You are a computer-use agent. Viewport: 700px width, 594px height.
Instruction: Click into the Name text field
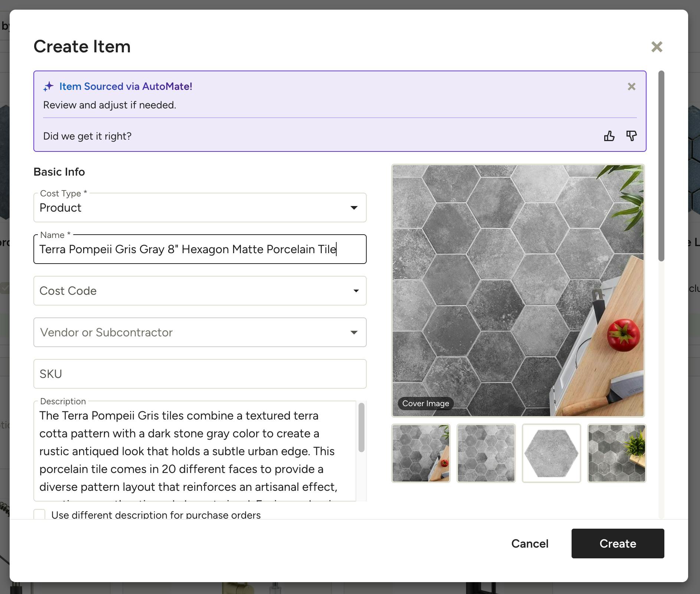pyautogui.click(x=200, y=249)
